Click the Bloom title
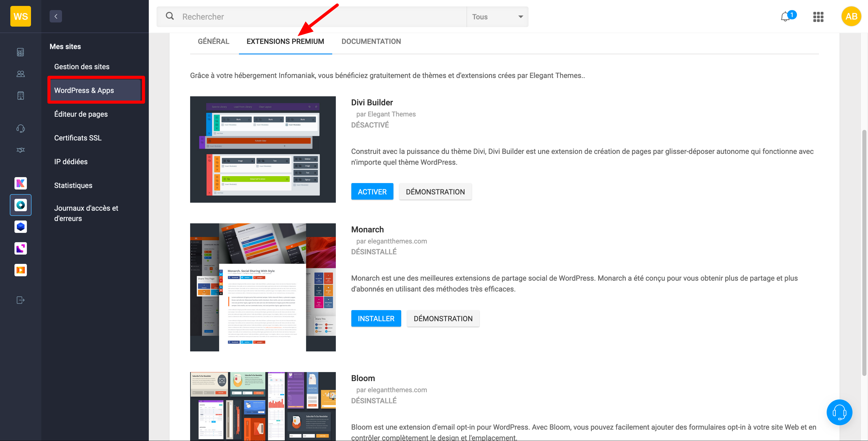Image resolution: width=868 pixels, height=441 pixels. (363, 378)
